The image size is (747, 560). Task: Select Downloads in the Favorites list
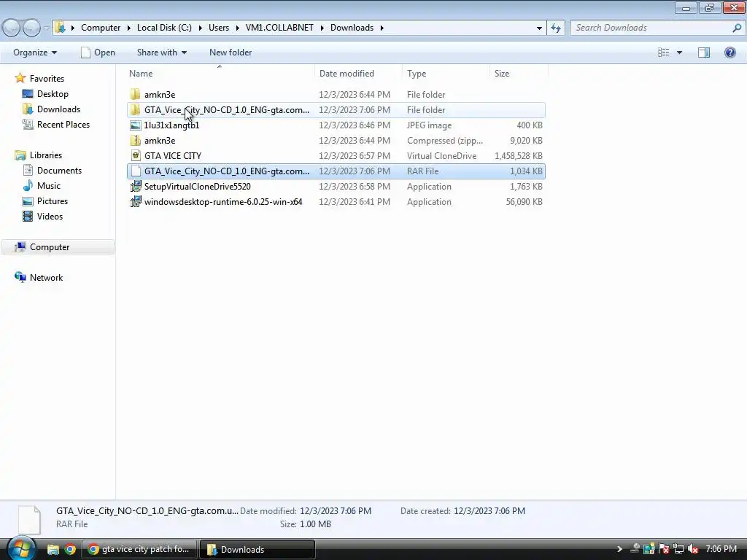(58, 109)
